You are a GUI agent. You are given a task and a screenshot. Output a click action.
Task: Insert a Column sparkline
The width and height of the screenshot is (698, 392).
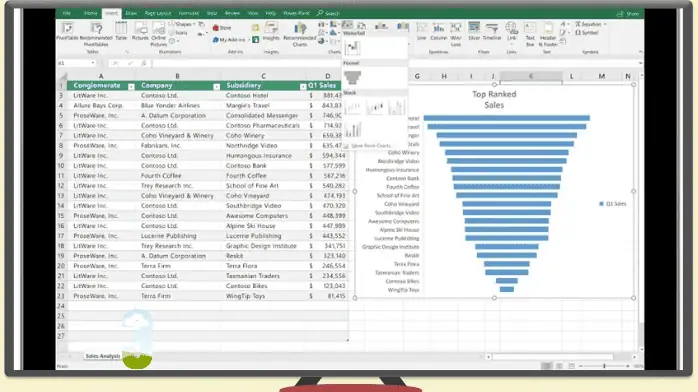click(x=438, y=32)
